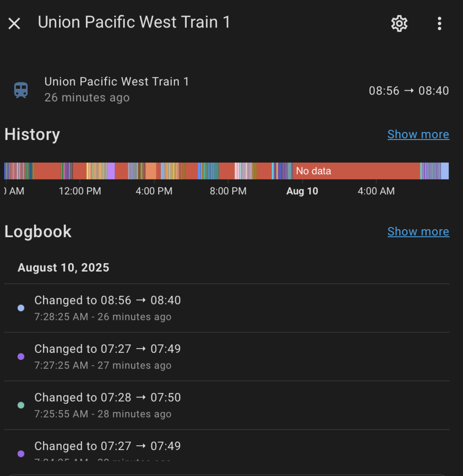The width and height of the screenshot is (463, 476).
Task: Click the light blue segment at timeline end
Action: click(x=444, y=171)
